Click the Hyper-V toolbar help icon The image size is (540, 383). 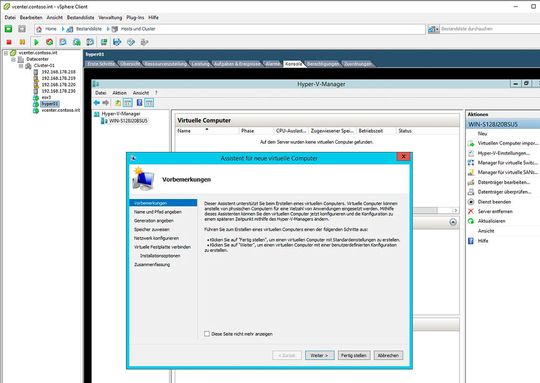point(139,103)
